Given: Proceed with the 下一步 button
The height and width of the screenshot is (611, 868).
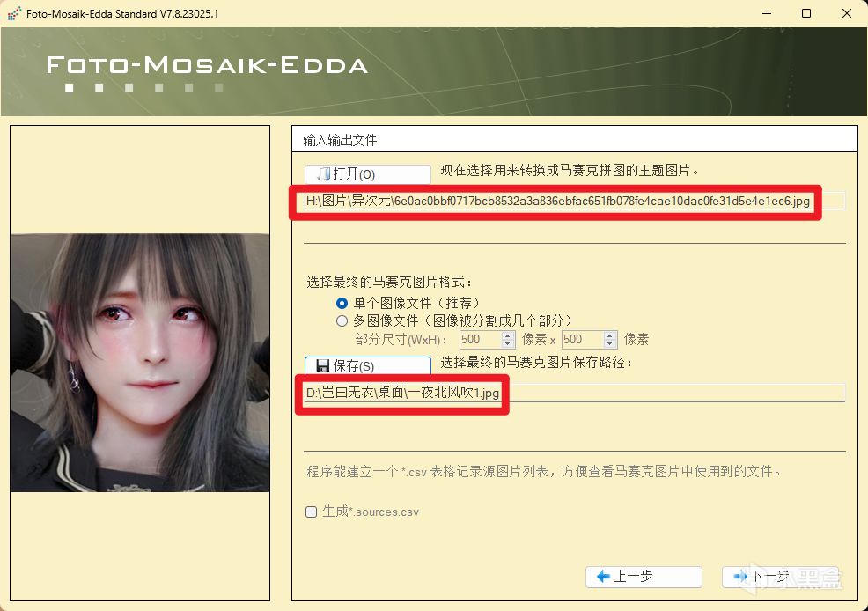Looking at the screenshot, I should 781,577.
